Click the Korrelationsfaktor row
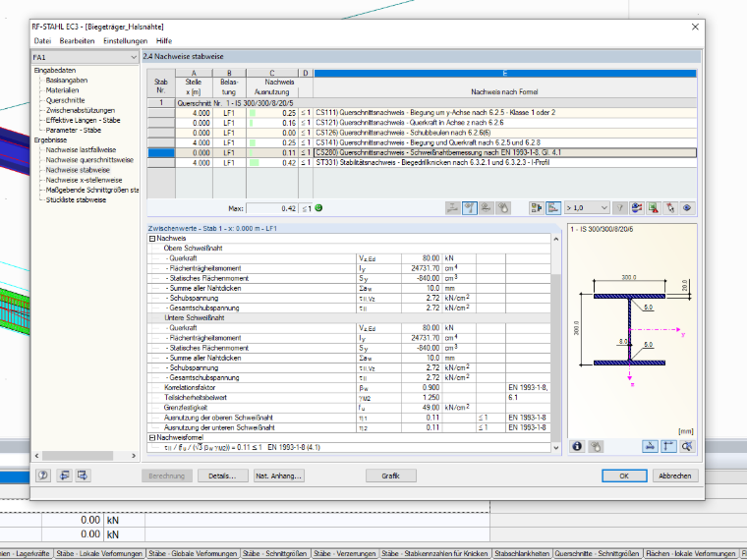This screenshot has height=560, width=747. [x=349, y=388]
